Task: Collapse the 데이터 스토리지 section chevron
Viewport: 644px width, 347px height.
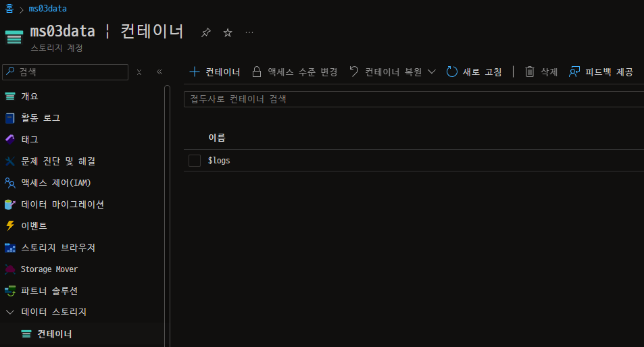Action: tap(10, 312)
